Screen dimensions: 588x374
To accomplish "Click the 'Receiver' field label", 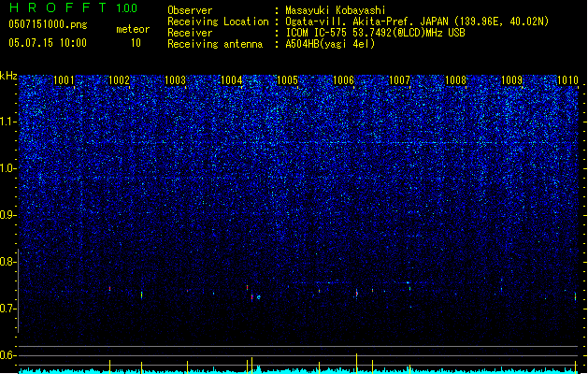I will coord(190,33).
